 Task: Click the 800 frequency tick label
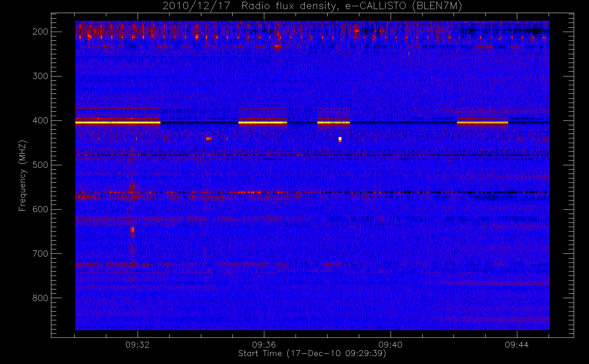[40, 298]
